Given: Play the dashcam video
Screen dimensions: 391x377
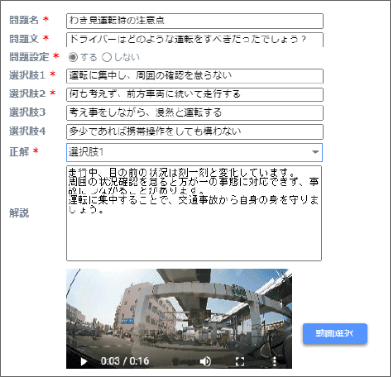Looking at the screenshot, I should pyautogui.click(x=84, y=362).
